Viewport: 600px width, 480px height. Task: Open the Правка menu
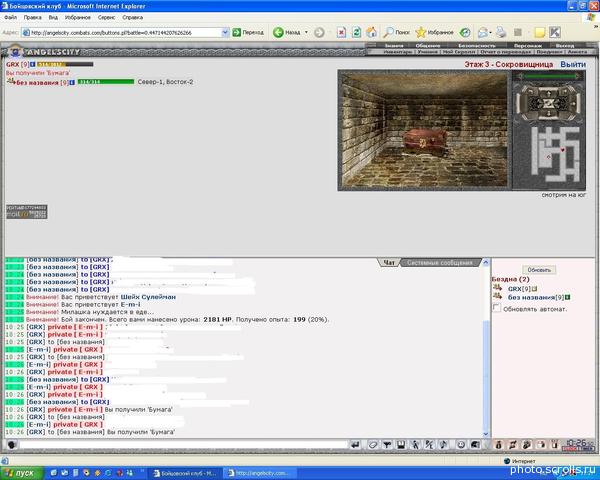coord(32,17)
